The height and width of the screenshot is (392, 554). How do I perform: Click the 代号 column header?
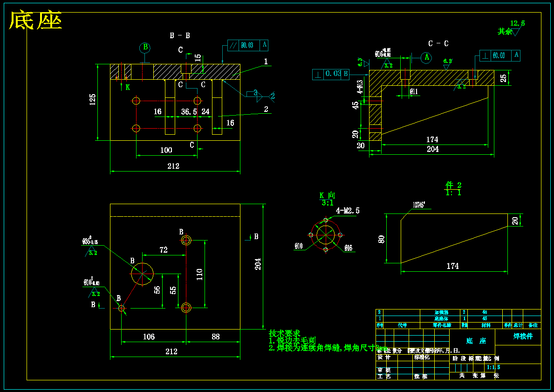[403, 325]
